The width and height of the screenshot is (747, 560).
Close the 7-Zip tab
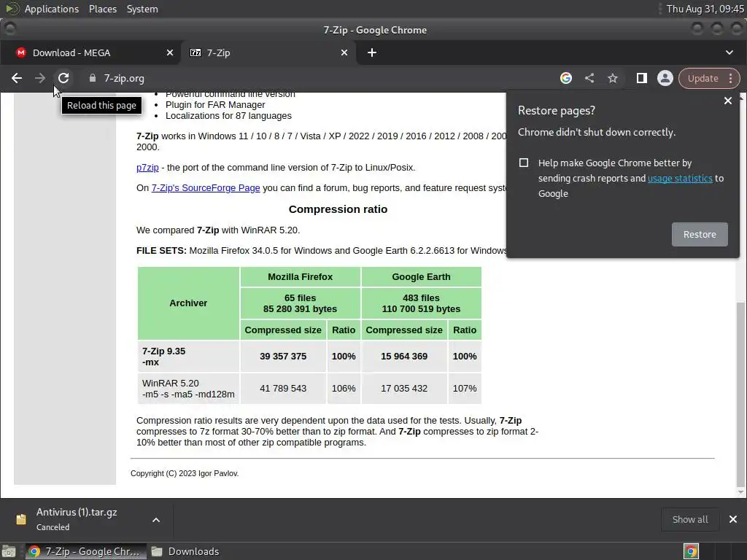[344, 52]
